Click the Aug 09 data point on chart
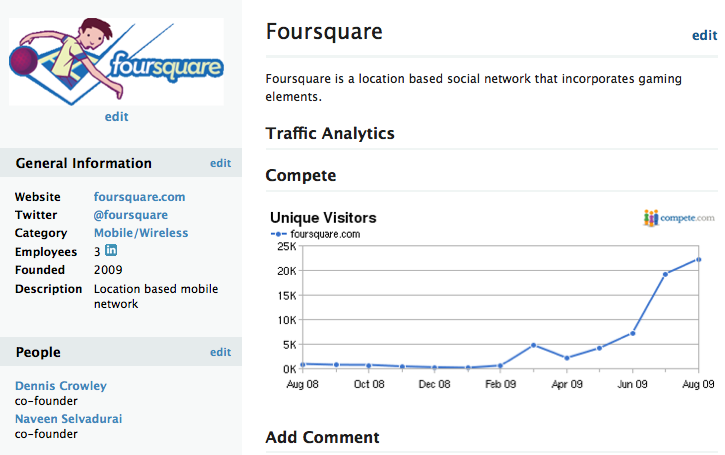This screenshot has width=725, height=455. (x=698, y=260)
